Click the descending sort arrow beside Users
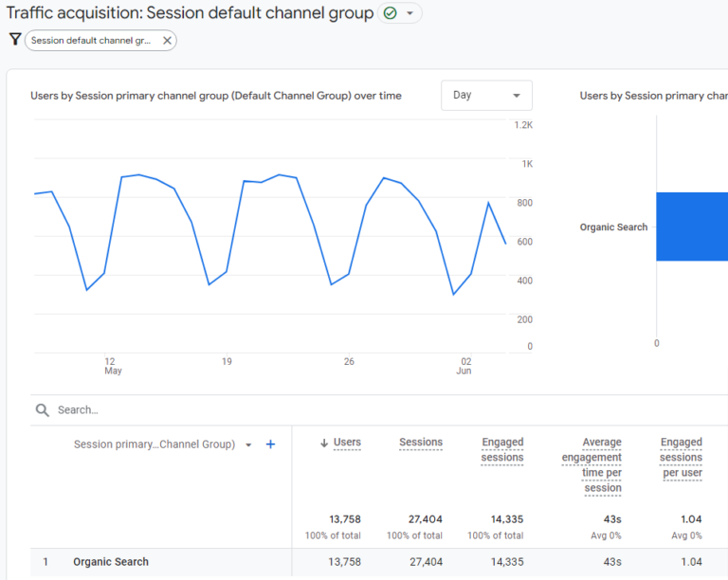The width and height of the screenshot is (728, 580). click(324, 444)
